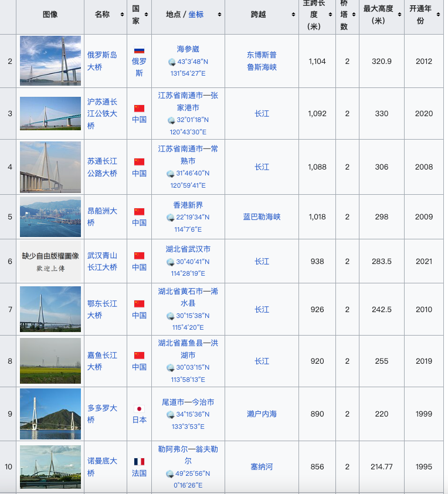
Task: Sort by 桥塔数 column arrows
Action: pos(354,15)
